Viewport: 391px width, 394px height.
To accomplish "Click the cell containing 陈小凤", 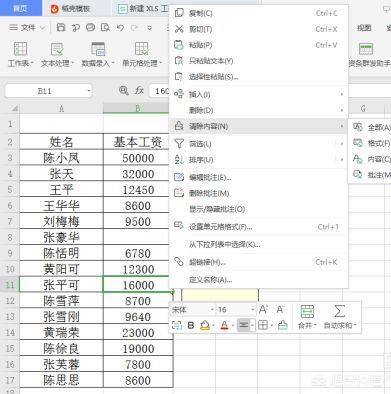I will 61,158.
